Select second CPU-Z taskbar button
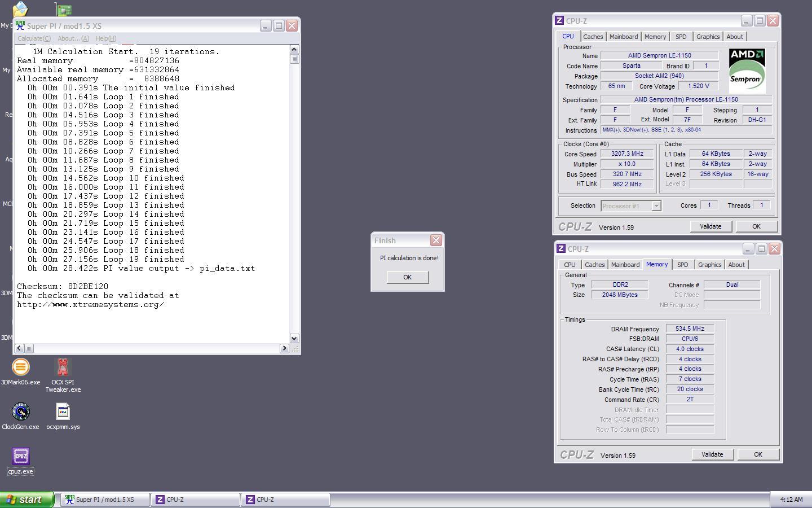 [x=285, y=500]
